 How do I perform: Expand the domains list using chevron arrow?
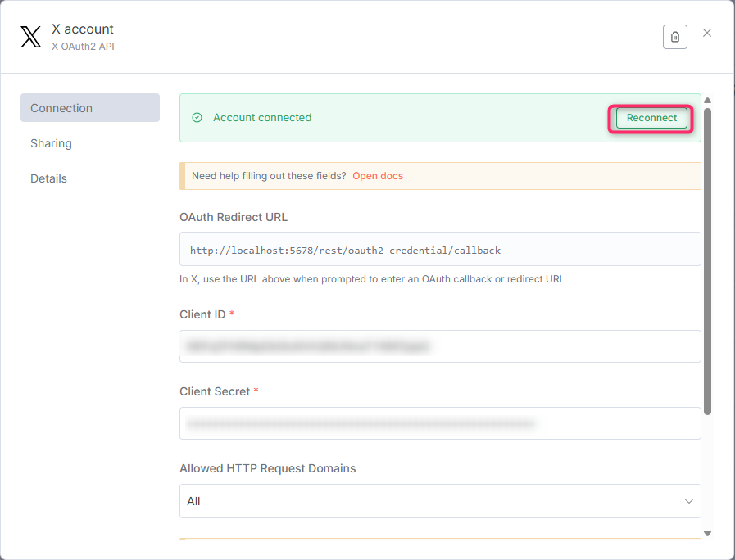pyautogui.click(x=687, y=501)
